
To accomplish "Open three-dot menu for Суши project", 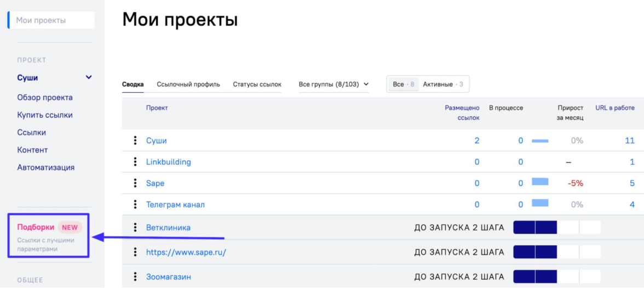I will [x=135, y=140].
